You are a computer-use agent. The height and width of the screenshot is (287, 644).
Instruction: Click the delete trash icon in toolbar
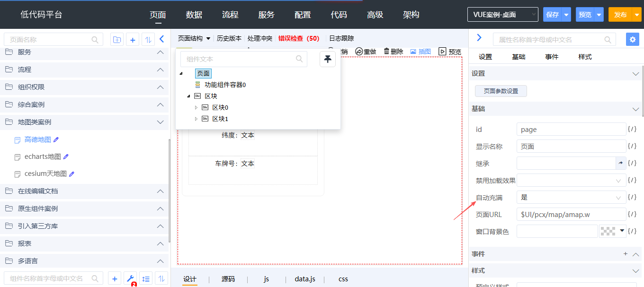[387, 52]
